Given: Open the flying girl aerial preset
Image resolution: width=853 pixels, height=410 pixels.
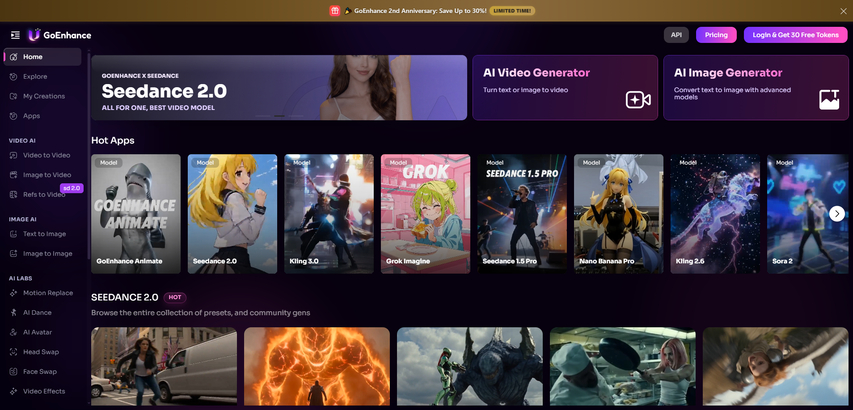Looking at the screenshot, I should (x=775, y=366).
